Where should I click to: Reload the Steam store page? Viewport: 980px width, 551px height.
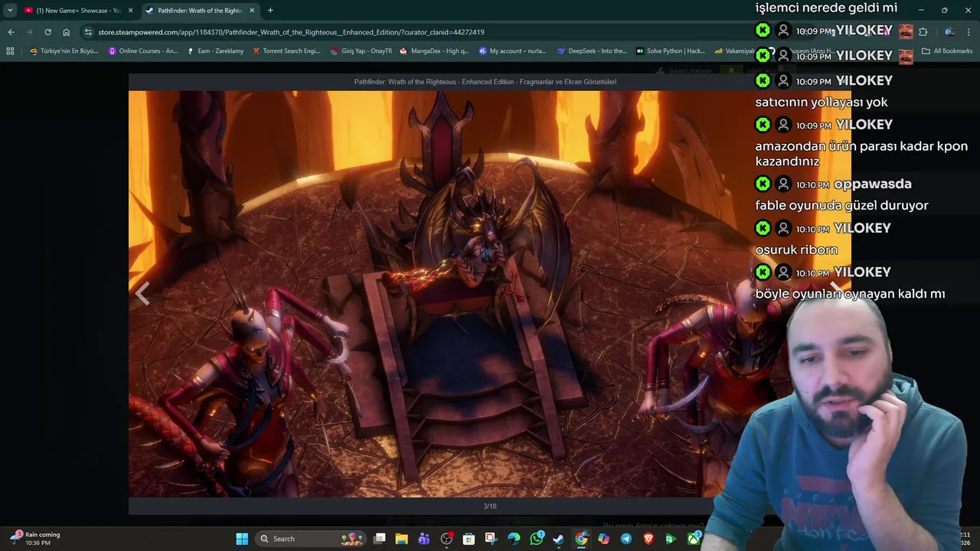tap(47, 32)
